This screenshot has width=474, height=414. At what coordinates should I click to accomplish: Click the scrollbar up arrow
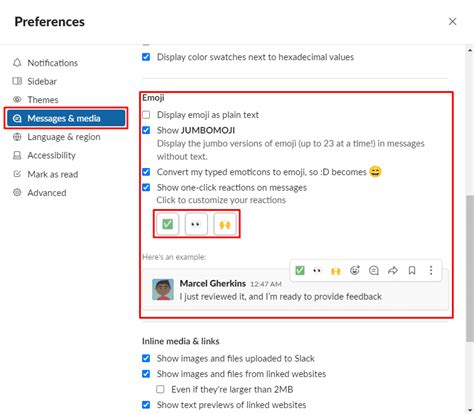[470, 50]
